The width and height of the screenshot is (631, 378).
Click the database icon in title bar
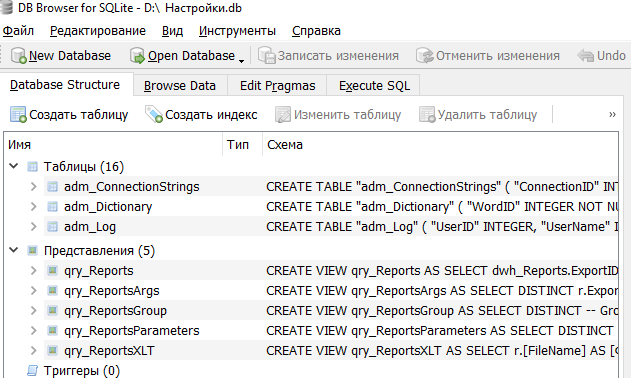6,7
